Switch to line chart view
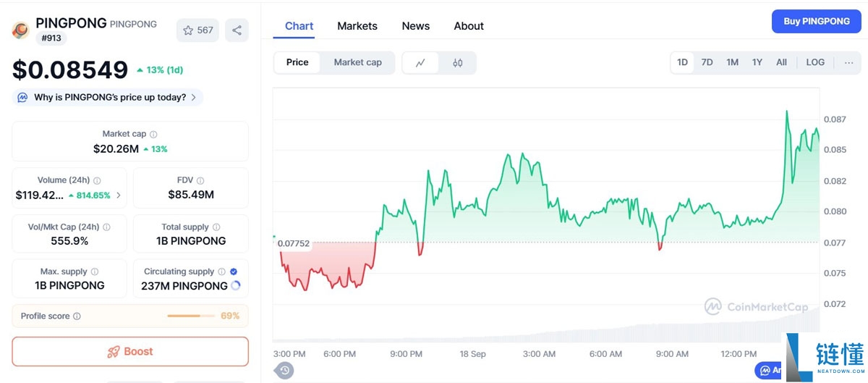Image resolution: width=868 pixels, height=383 pixels. [x=420, y=63]
